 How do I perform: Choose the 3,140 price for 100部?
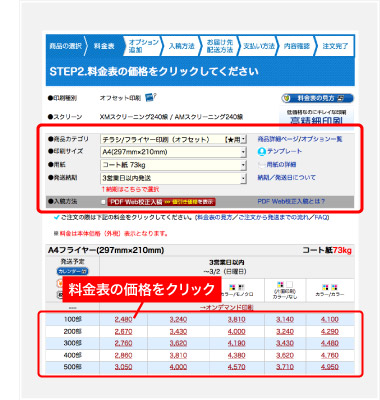point(285,319)
